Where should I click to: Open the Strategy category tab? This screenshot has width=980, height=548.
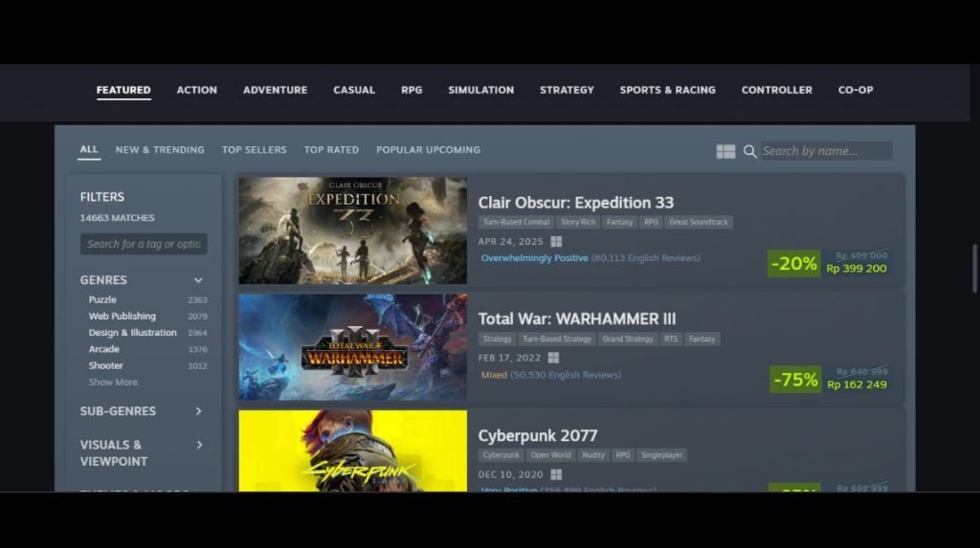coord(567,90)
